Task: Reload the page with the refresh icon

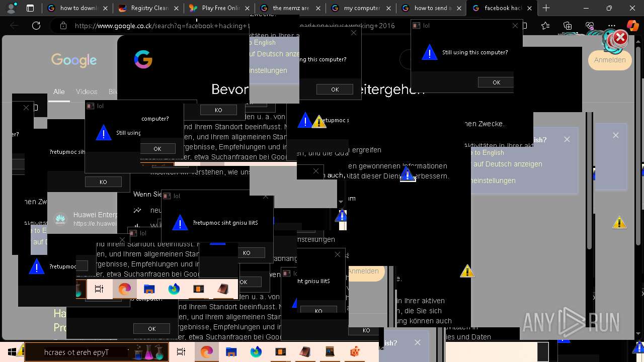Action: (36, 26)
